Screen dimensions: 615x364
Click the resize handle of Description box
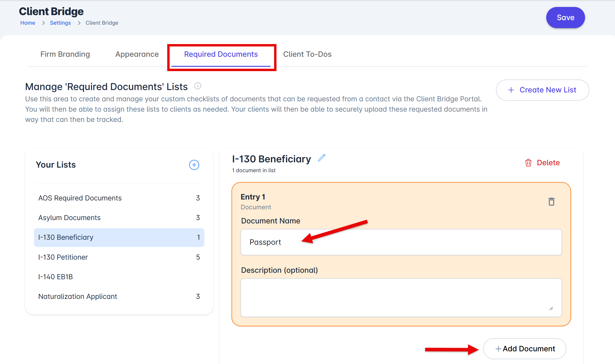pos(551,309)
